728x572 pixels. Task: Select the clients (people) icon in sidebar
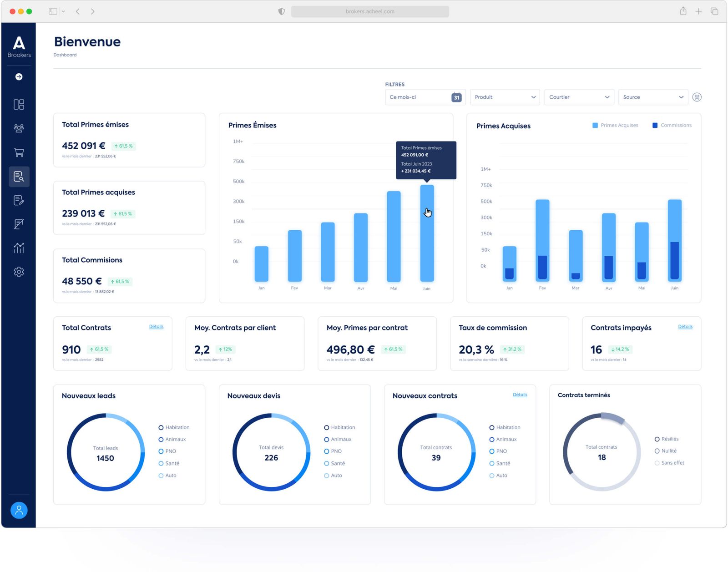point(19,128)
